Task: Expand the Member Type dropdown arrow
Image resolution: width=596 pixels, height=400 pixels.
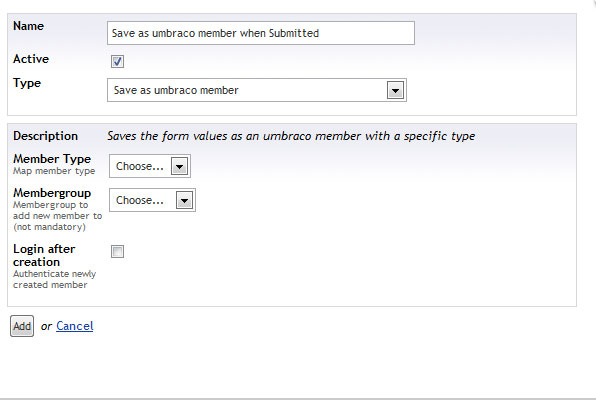Action: click(179, 166)
